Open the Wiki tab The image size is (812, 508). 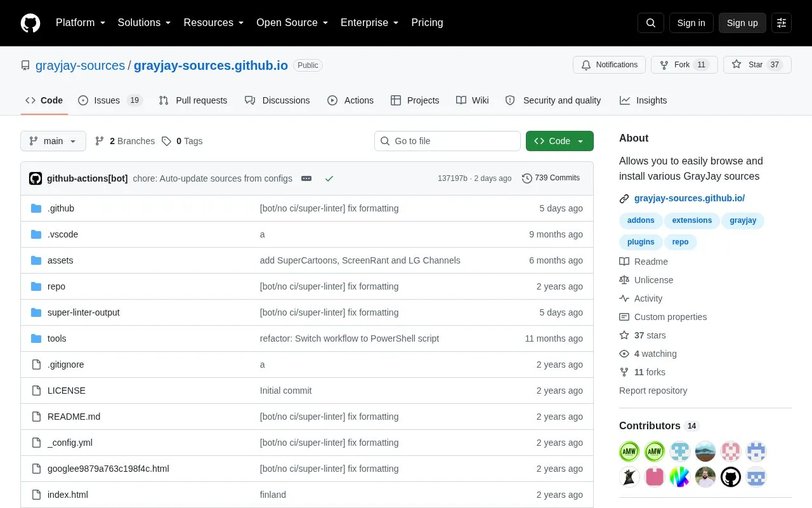(x=473, y=100)
